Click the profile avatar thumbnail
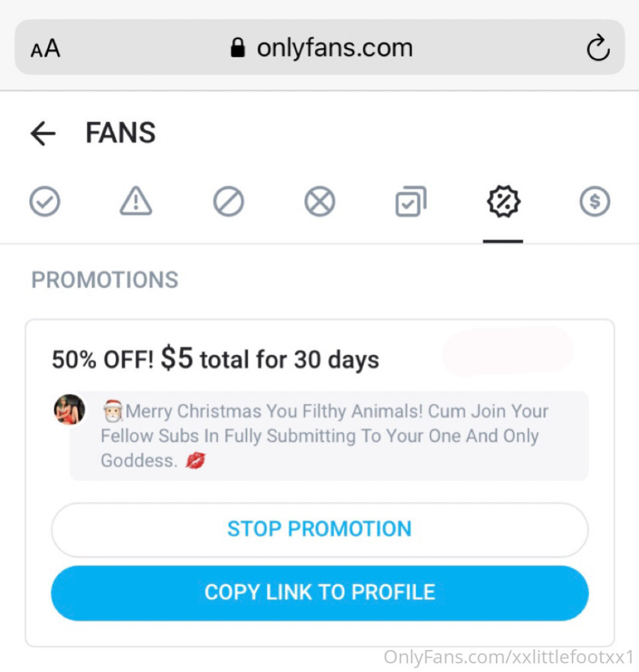 pos(69,409)
